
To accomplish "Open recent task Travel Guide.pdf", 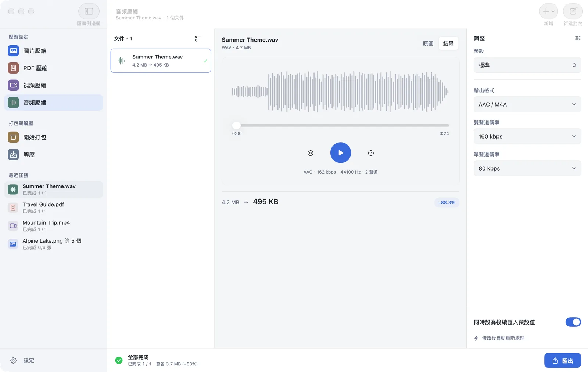I will (x=54, y=208).
